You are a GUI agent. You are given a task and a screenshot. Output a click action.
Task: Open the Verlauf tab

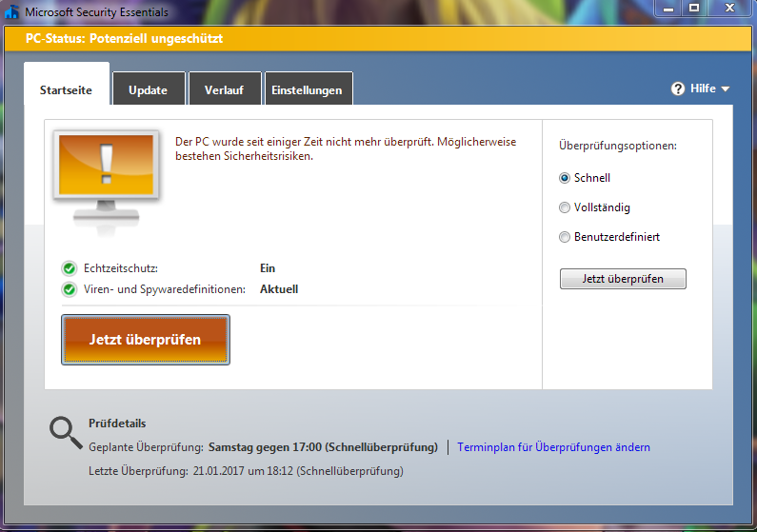coord(225,89)
